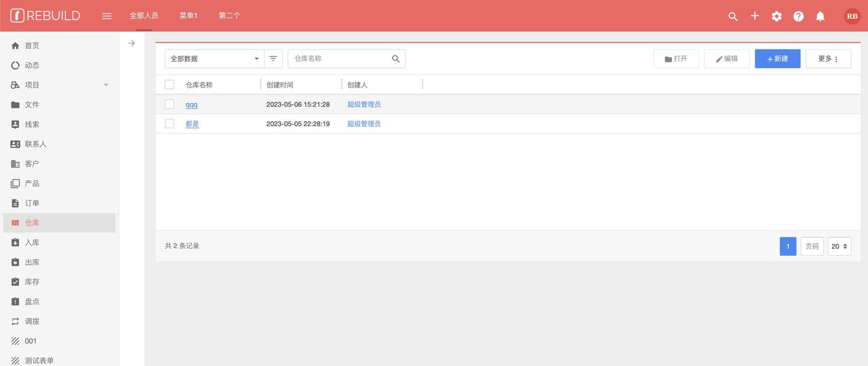
Task: Open the qqq warehouse link
Action: 191,104
